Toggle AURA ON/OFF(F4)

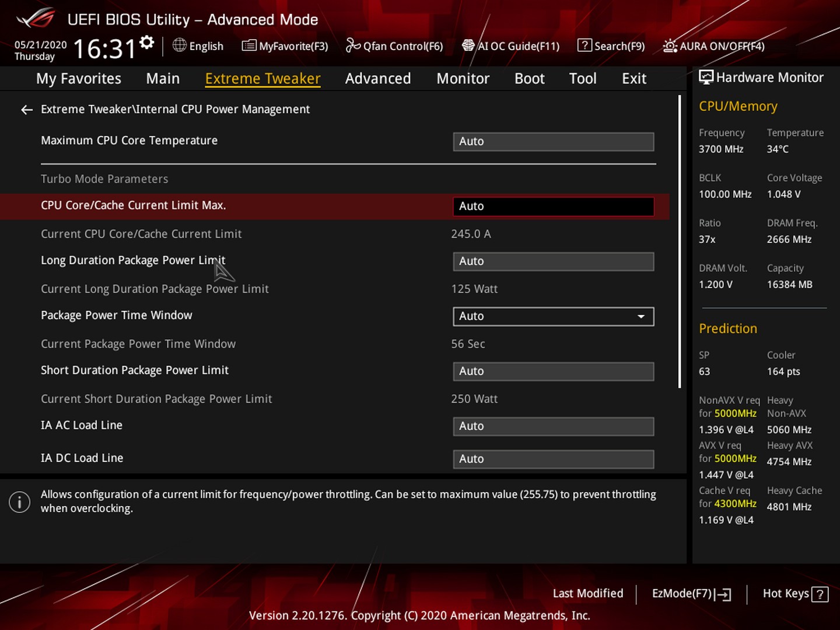713,45
